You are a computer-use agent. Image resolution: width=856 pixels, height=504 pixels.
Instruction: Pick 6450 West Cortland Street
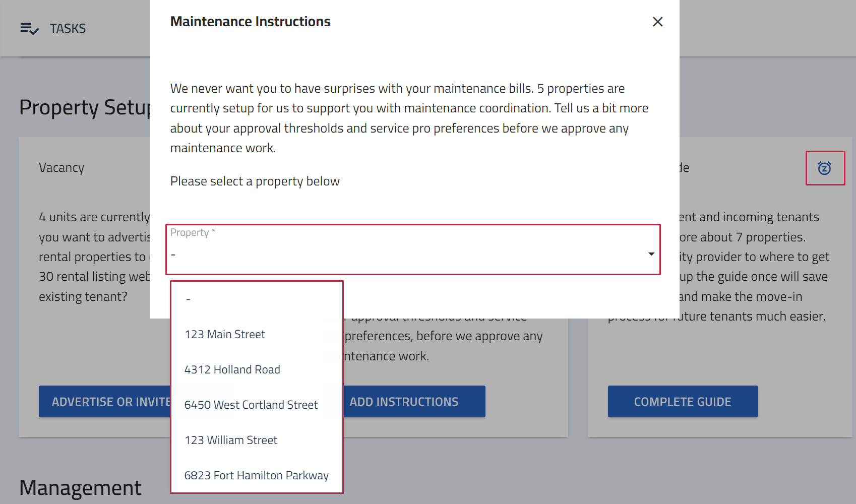[x=257, y=405]
